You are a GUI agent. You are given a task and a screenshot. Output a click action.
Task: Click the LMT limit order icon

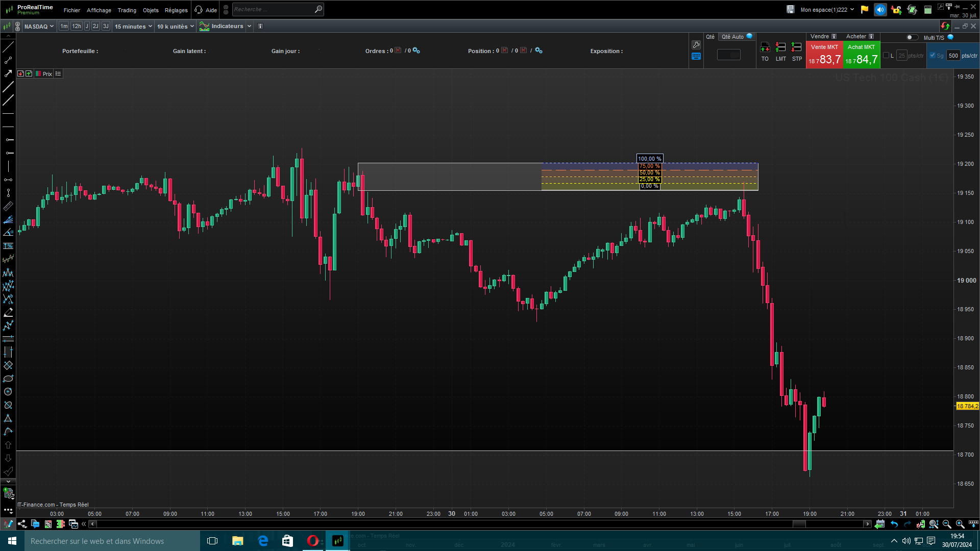pyautogui.click(x=780, y=47)
